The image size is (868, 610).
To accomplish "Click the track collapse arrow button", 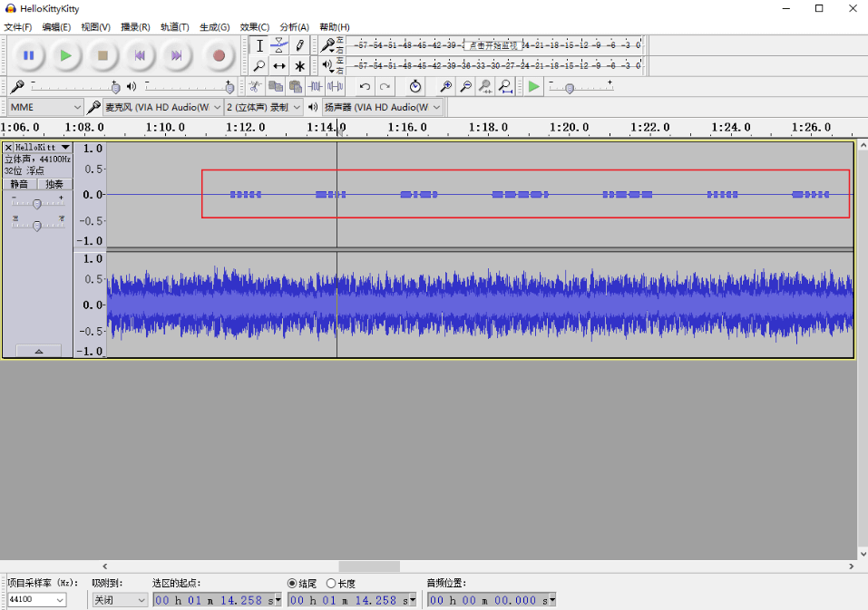I will [38, 351].
